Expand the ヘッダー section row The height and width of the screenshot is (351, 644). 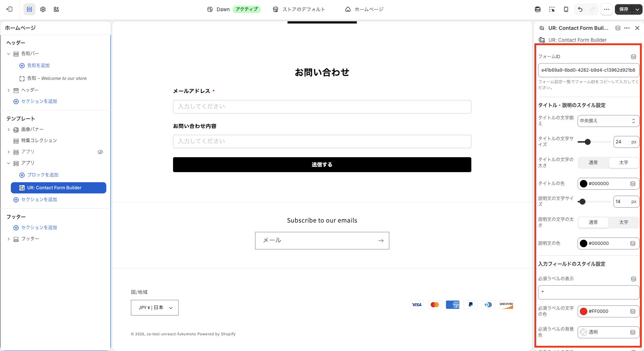tap(9, 90)
